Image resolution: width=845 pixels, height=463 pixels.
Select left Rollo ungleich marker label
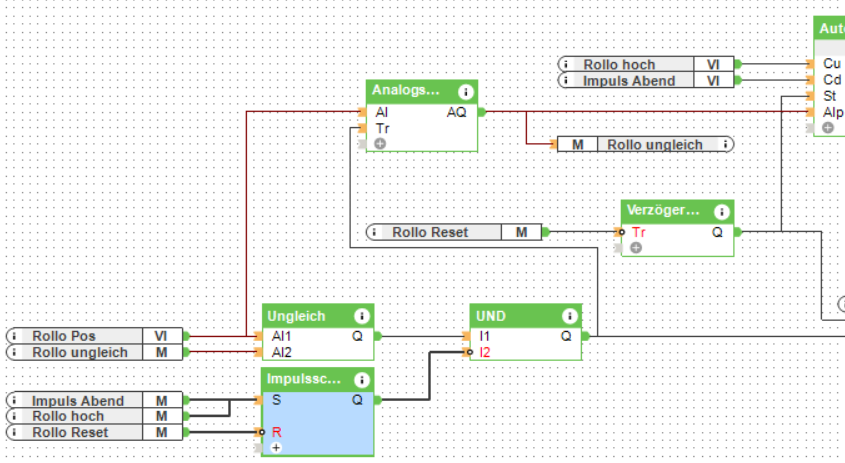(80, 353)
